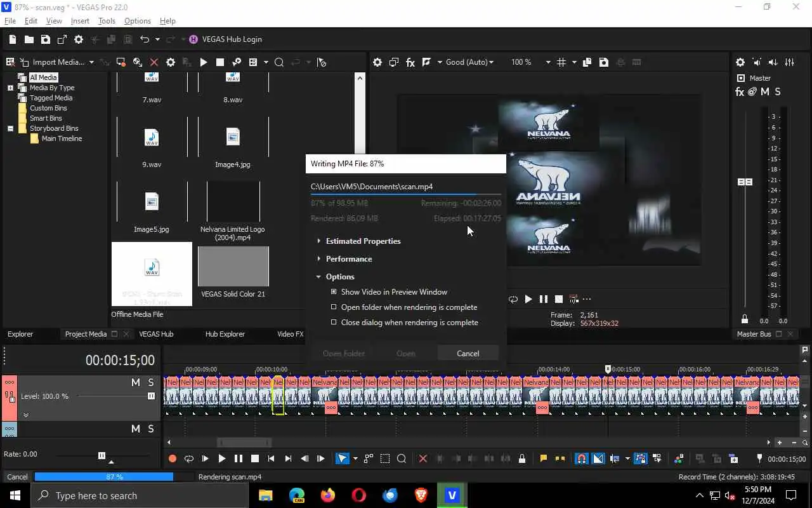Click the Save project disk icon

tap(46, 39)
